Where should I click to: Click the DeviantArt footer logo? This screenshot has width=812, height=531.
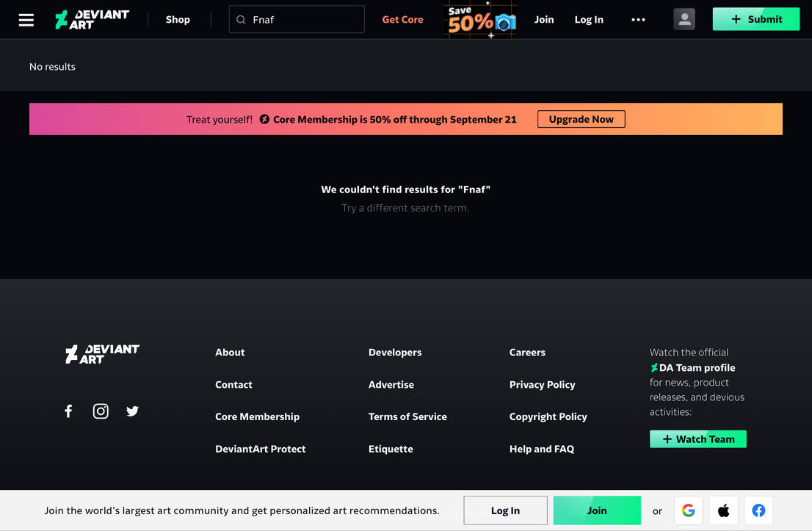pos(102,354)
